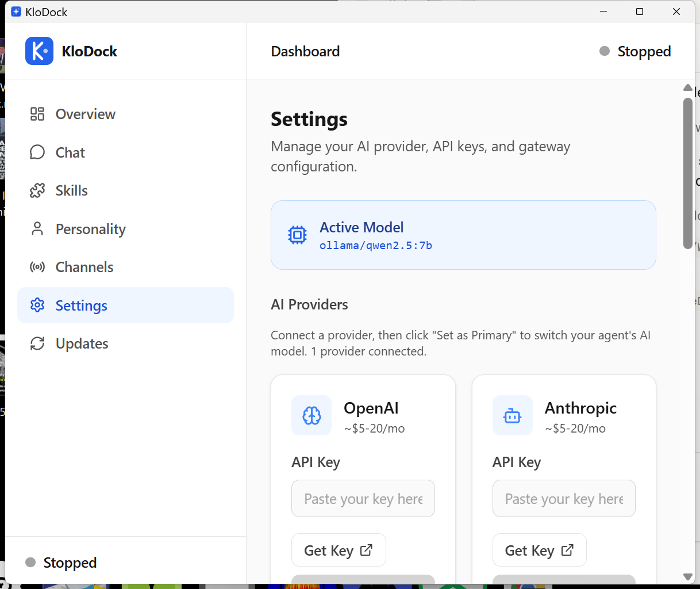
Task: Select the Overview grid icon in sidebar
Action: click(37, 114)
